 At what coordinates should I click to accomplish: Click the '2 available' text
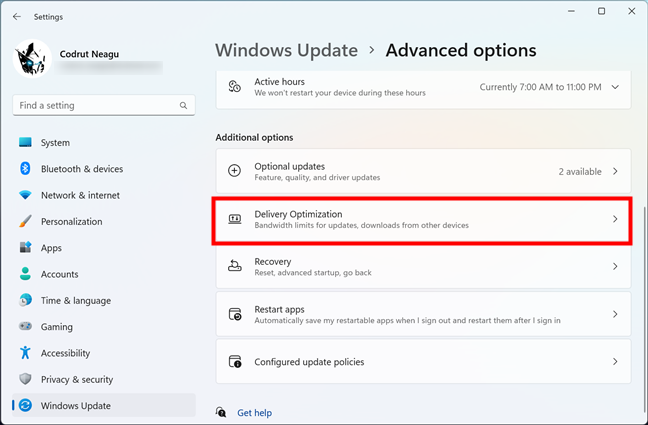point(580,172)
